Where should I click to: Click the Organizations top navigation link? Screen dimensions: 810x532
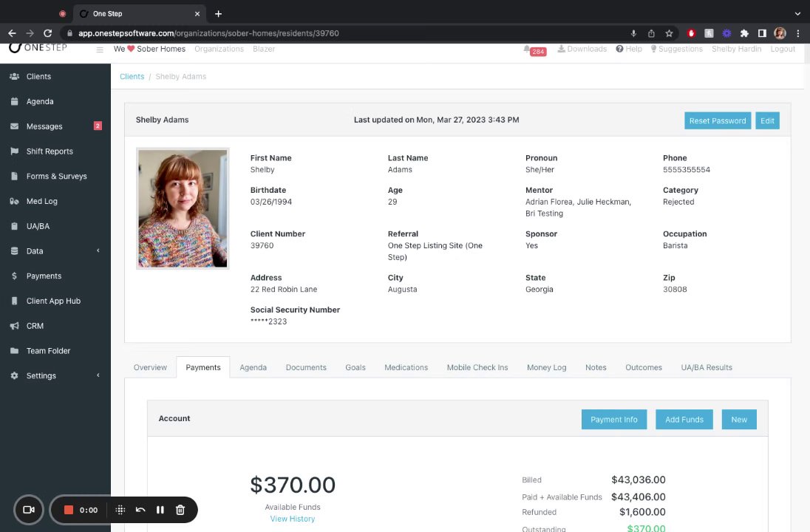219,49
